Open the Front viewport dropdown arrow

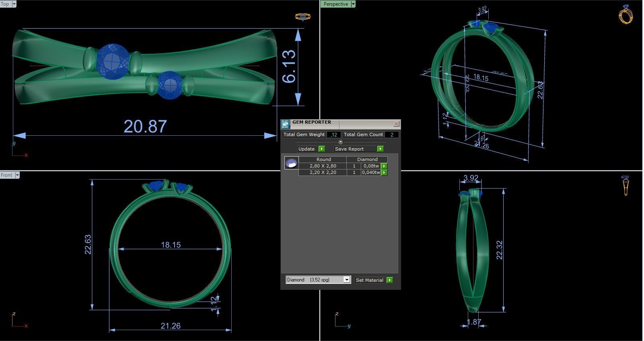point(17,175)
